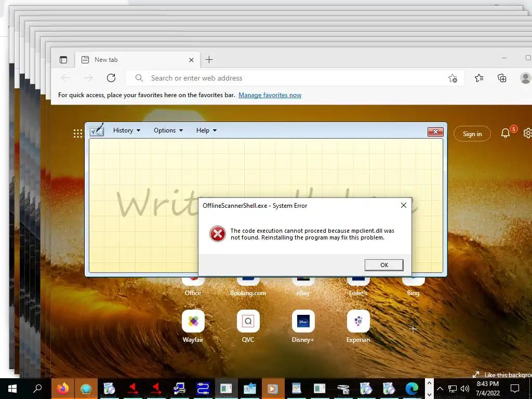Click the Math Input Panel title icon
532x399 pixels.
pos(97,130)
